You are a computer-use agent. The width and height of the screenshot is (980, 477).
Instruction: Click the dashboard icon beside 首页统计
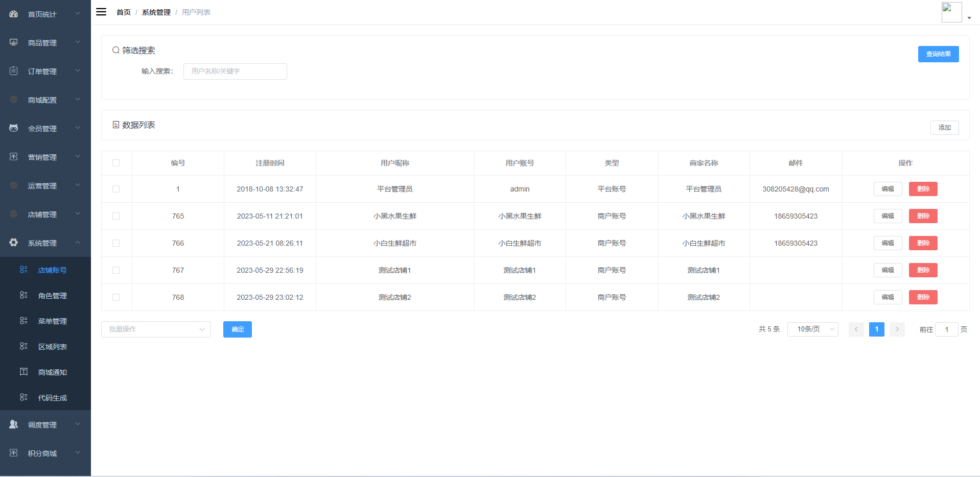point(14,14)
